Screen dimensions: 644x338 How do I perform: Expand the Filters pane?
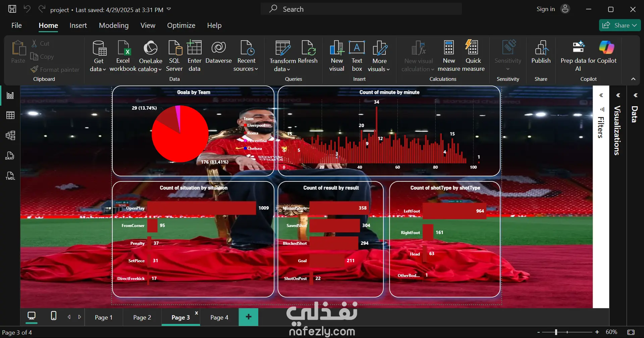tap(601, 96)
